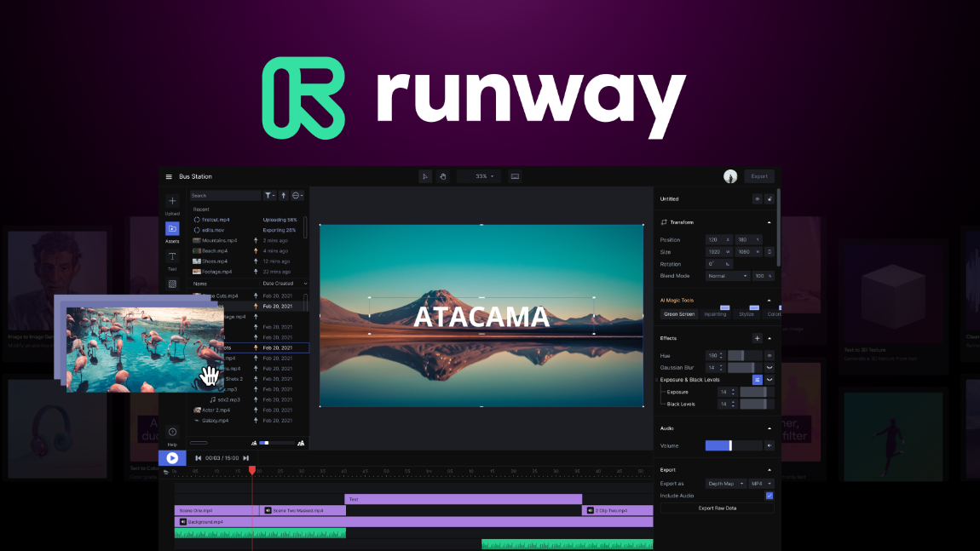
Task: Collapse the Audio section
Action: [x=770, y=428]
